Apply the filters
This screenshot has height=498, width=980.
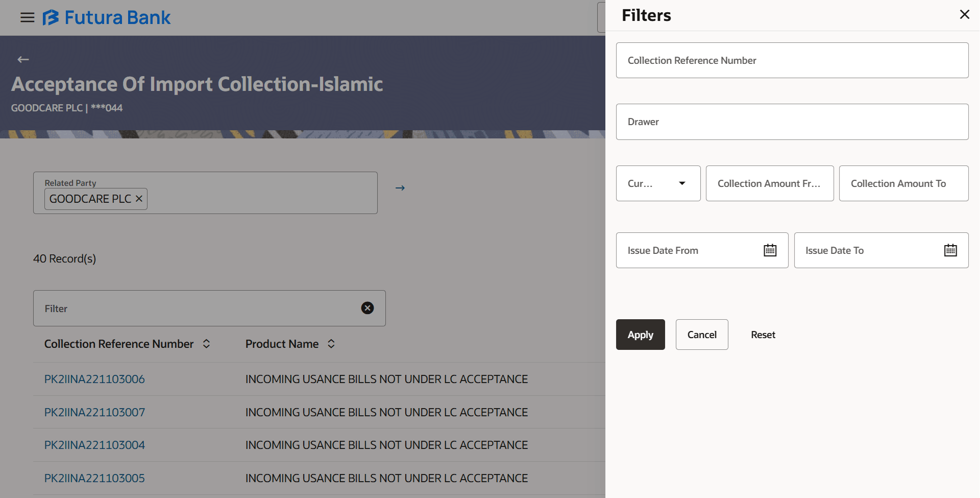point(641,335)
